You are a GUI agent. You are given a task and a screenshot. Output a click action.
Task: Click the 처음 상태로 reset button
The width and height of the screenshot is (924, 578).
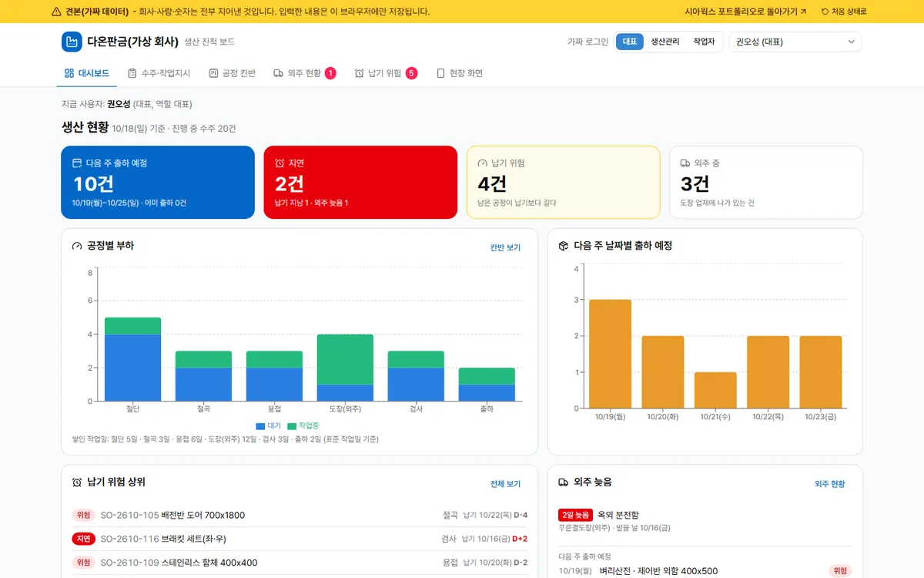(844, 12)
